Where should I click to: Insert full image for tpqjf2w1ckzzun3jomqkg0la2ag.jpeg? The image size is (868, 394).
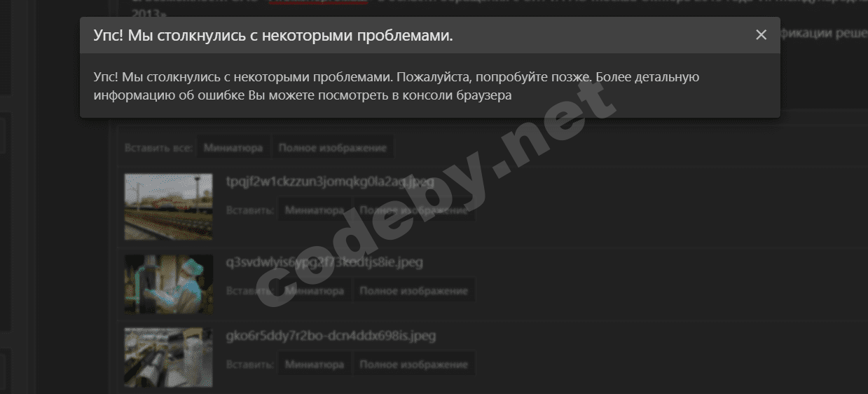[413, 210]
